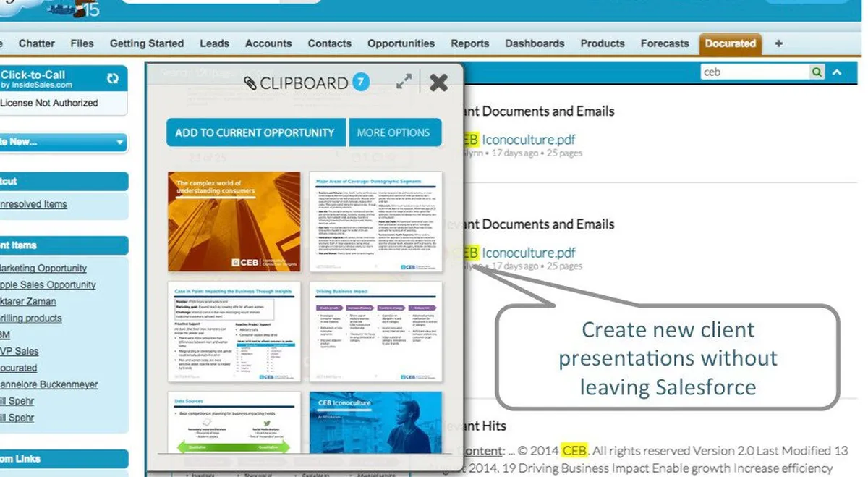Close the Clipboard panel
This screenshot has height=477, width=868.
[x=438, y=83]
